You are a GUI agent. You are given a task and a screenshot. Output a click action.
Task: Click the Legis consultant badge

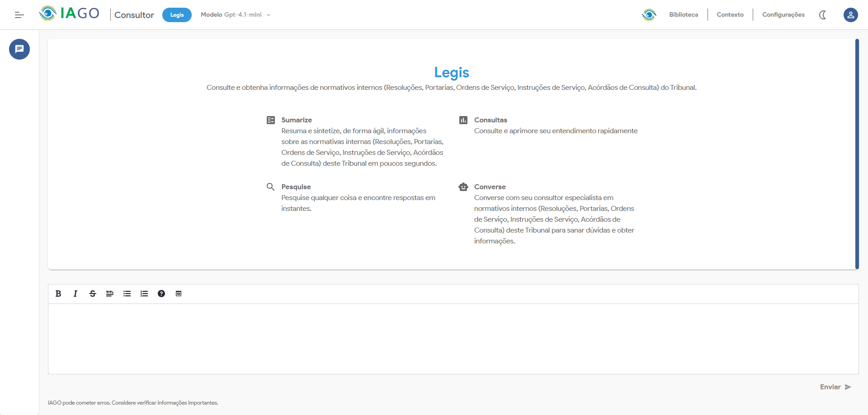point(177,15)
